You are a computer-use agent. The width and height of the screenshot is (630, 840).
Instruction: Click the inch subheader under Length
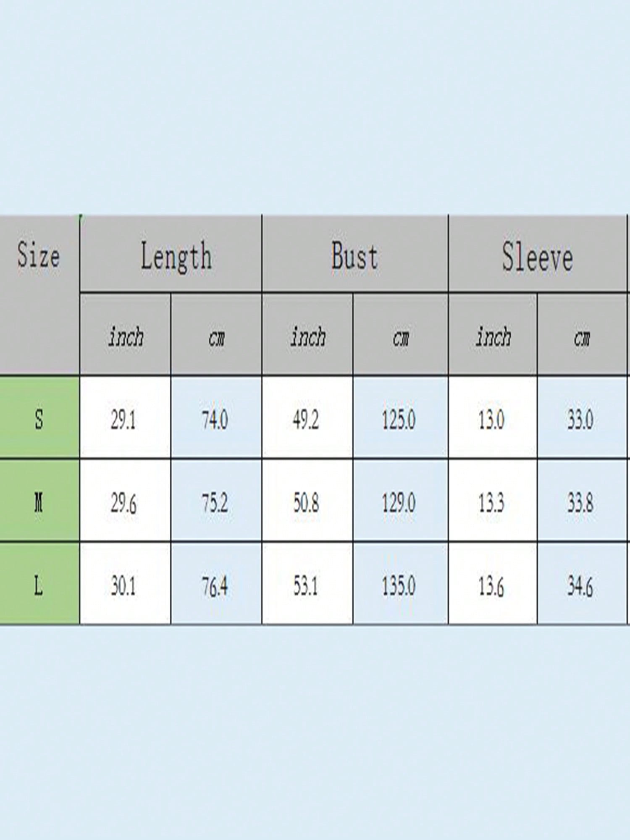(125, 337)
